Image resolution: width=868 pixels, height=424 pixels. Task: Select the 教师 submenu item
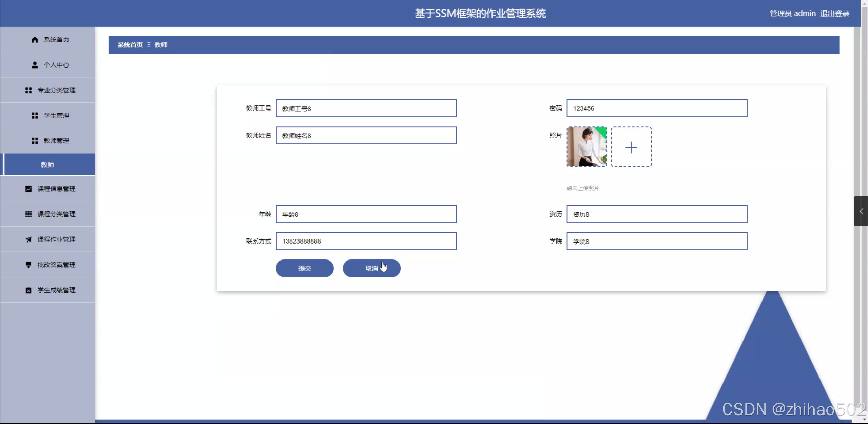[47, 165]
